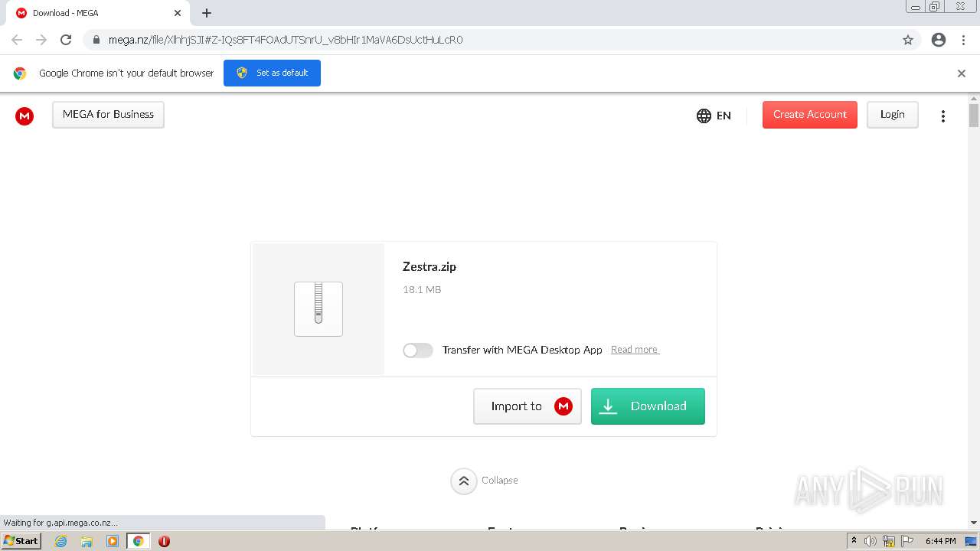The height and width of the screenshot is (551, 980).
Task: Click the Chrome taskbar icon
Action: 139,541
